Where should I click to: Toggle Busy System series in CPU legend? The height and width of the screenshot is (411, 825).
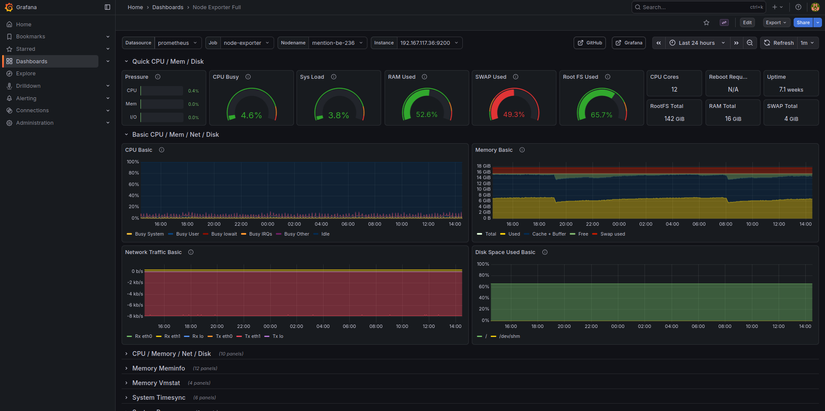tap(150, 234)
